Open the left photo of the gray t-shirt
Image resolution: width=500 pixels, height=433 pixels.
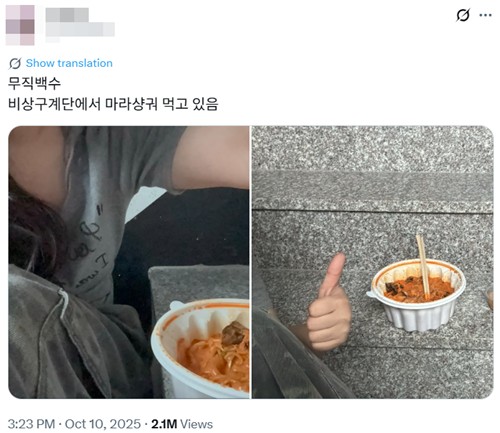129,262
